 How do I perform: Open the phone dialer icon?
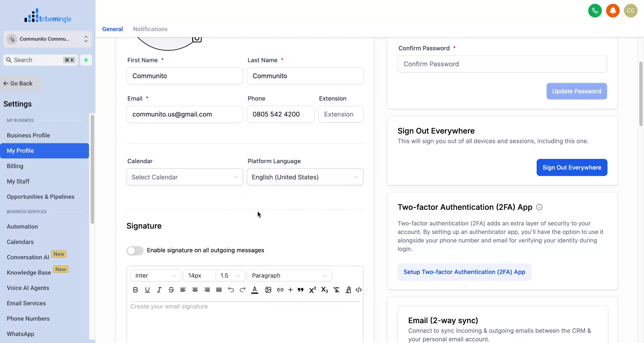point(595,10)
